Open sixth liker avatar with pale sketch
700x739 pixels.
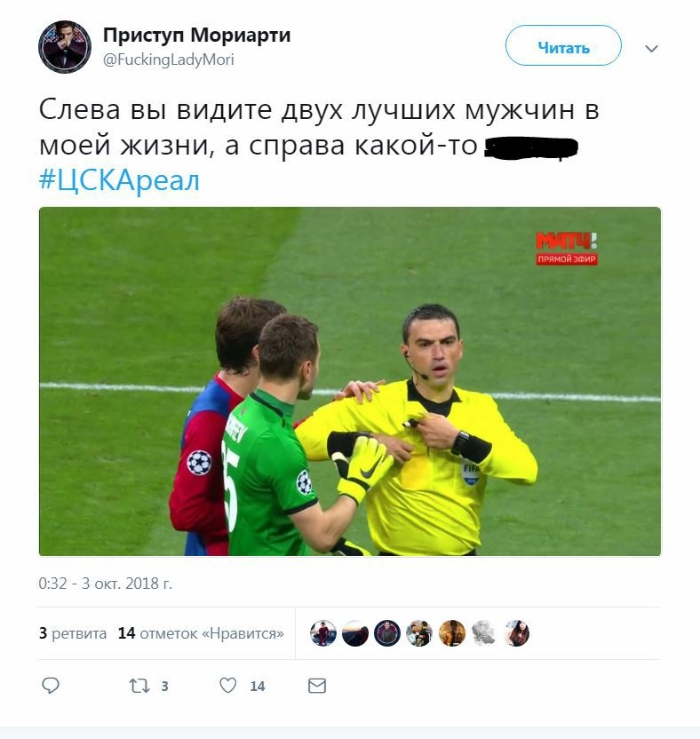[x=484, y=633]
